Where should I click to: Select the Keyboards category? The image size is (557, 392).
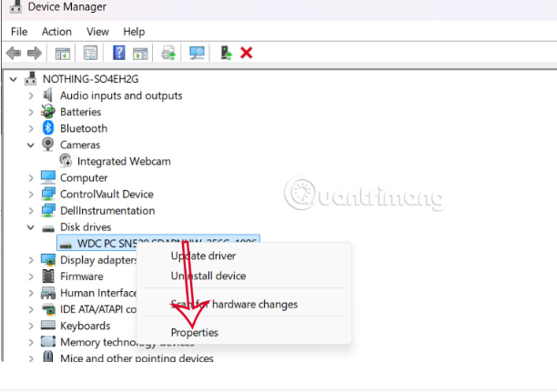[85, 326]
